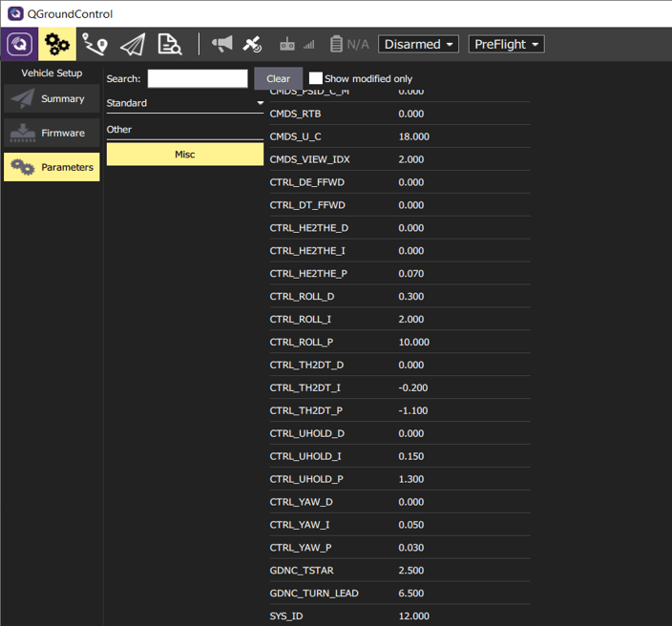672x626 pixels.
Task: Open the Firmware setup page
Action: (52, 133)
